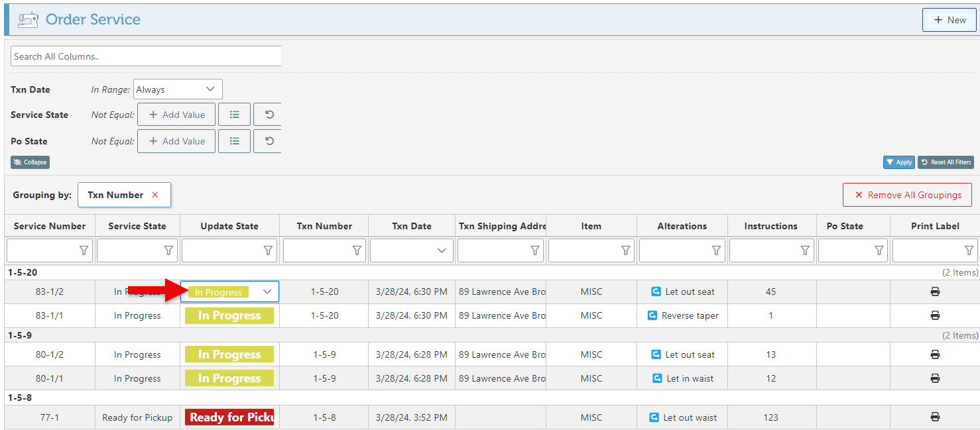Open filter icon in Service Number column
980x430 pixels.
point(84,250)
